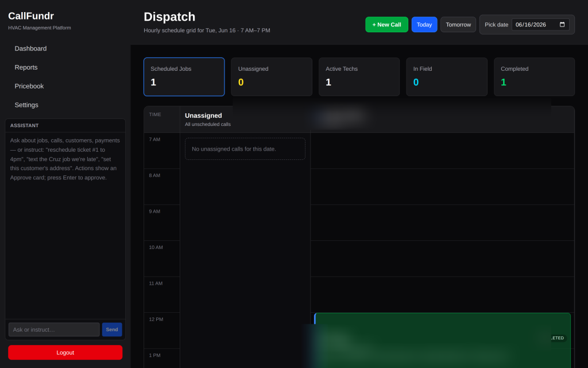The image size is (588, 368).
Task: Click the TIME column header
Action: coord(155,114)
